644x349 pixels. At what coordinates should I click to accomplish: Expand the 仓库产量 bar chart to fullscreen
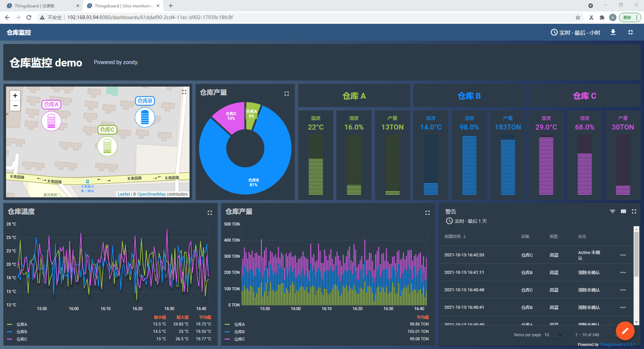(427, 212)
